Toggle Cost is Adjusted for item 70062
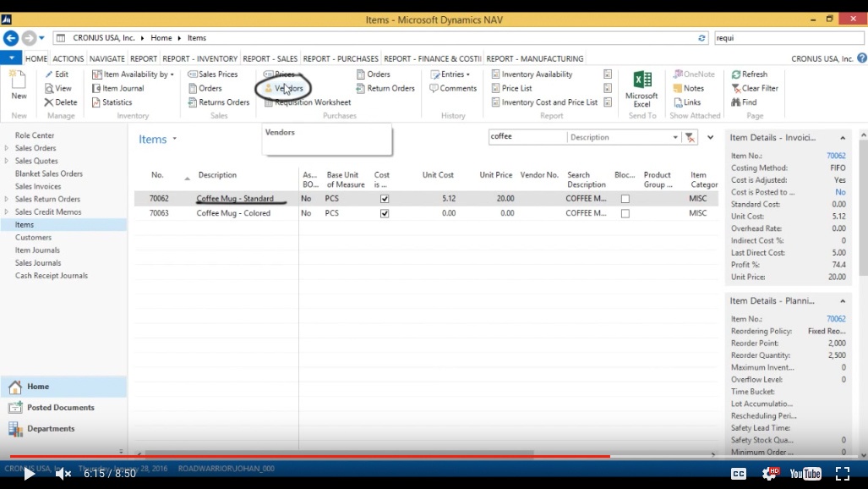The width and height of the screenshot is (868, 489). (x=385, y=199)
